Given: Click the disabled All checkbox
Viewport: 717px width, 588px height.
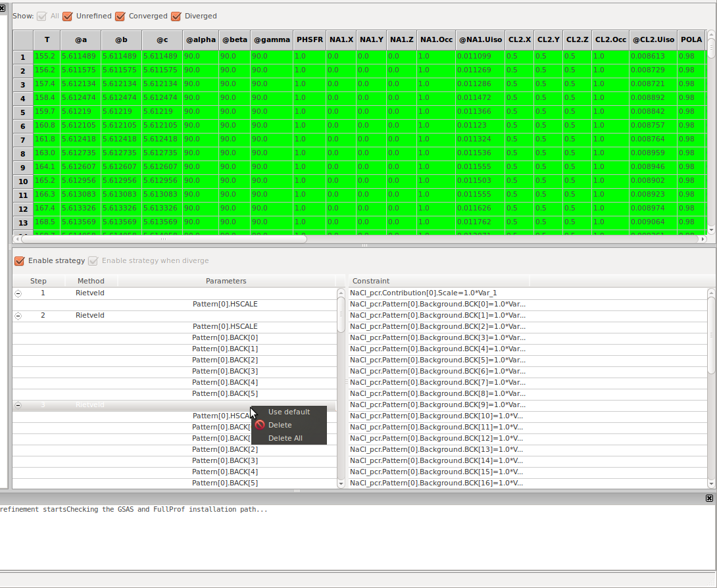Looking at the screenshot, I should (41, 16).
